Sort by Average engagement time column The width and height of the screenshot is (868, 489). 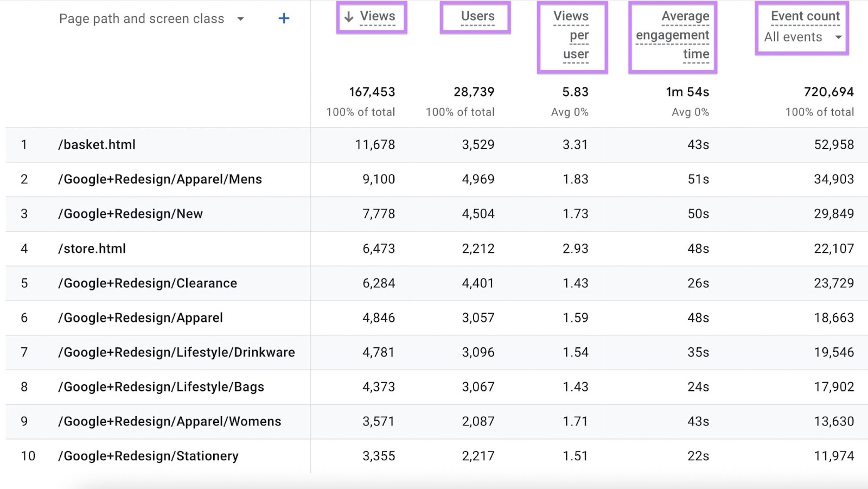(673, 35)
